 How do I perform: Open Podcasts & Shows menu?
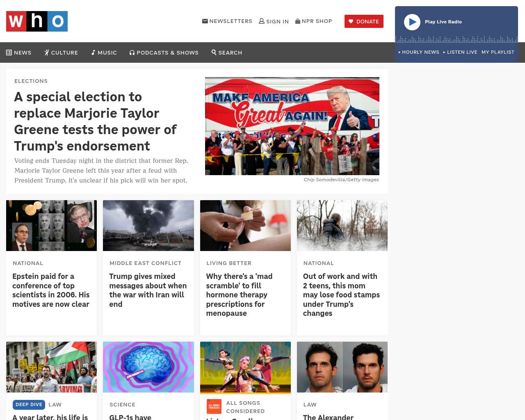(x=164, y=52)
